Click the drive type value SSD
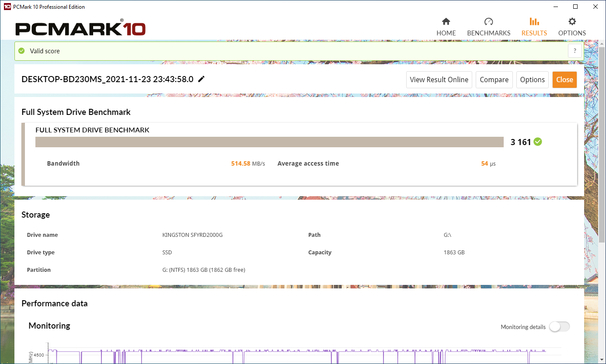The image size is (606, 364). [167, 253]
